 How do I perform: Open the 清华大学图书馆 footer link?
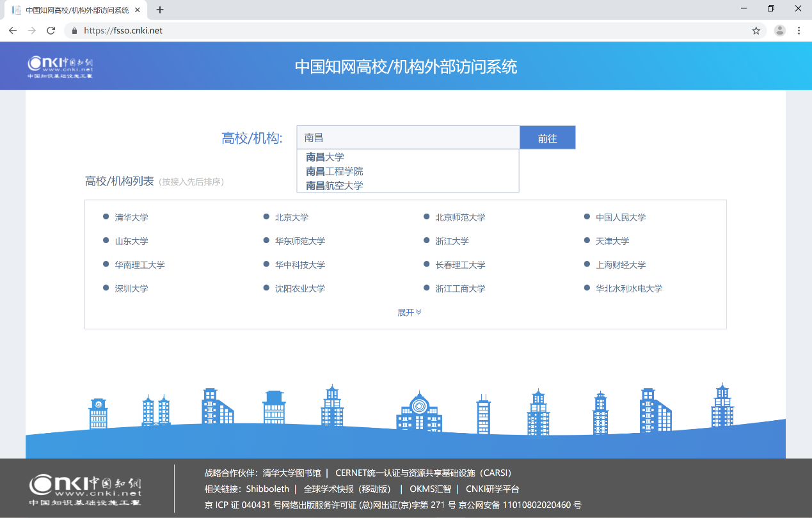point(292,473)
